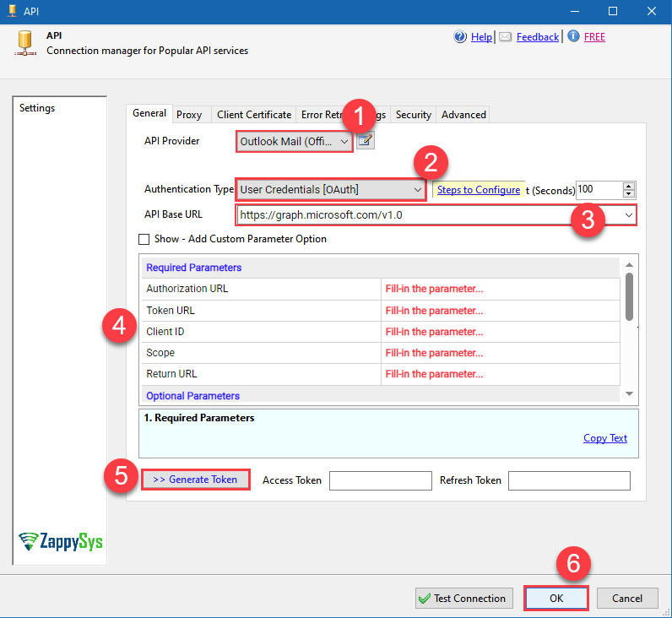Click the Refresh Token input field

pos(569,480)
